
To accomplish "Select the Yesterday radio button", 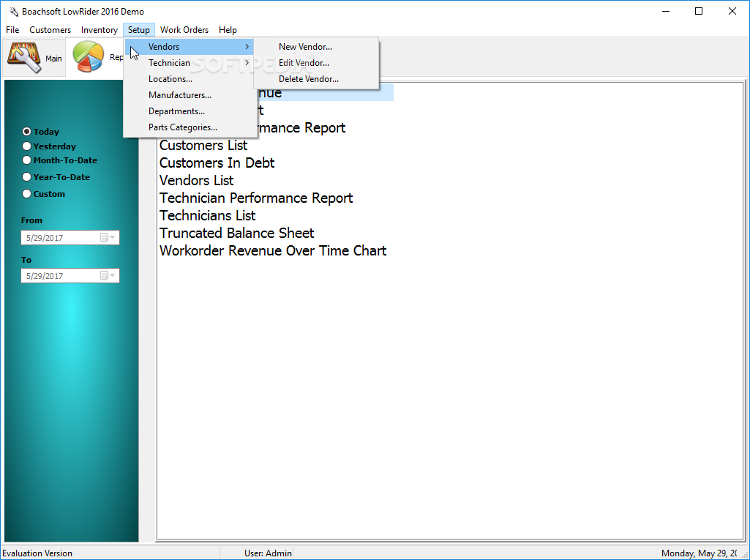I will coord(27,146).
